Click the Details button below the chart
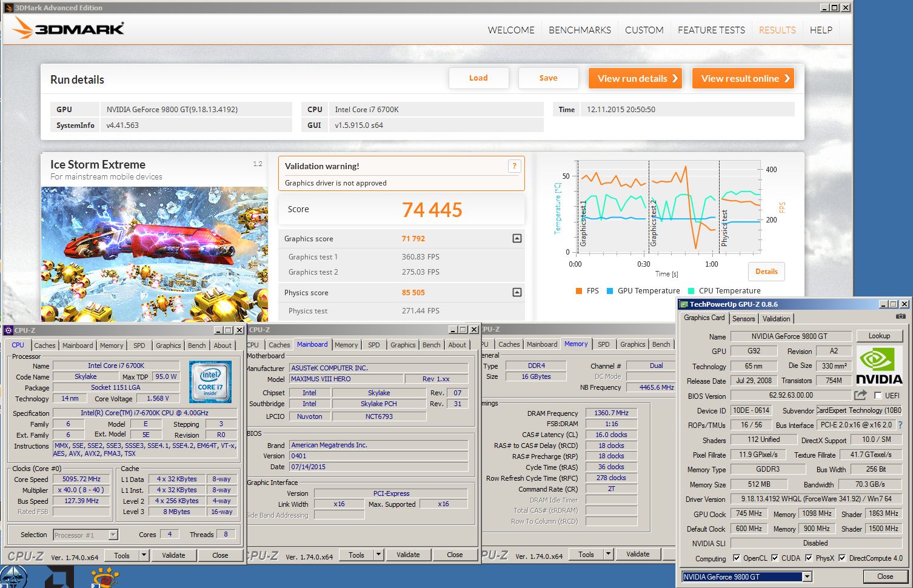This screenshot has width=913, height=588. pyautogui.click(x=766, y=272)
